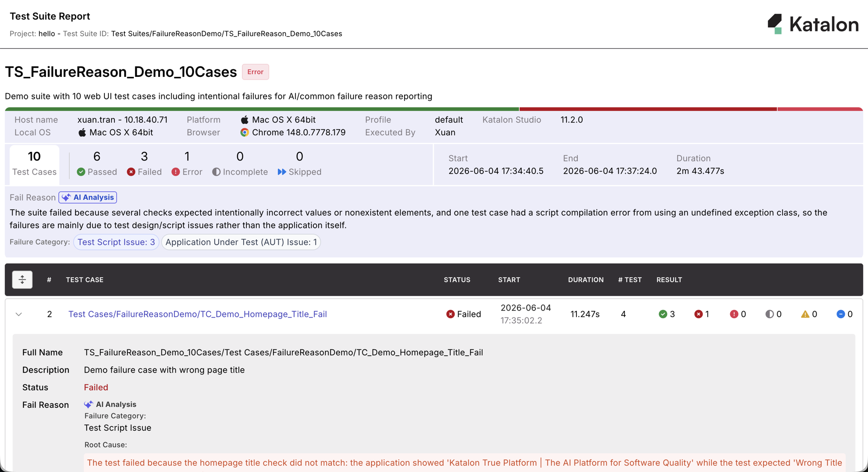Click the AI Analysis badge under Fail Reason
Viewport: 868px width, 472px height.
click(88, 197)
